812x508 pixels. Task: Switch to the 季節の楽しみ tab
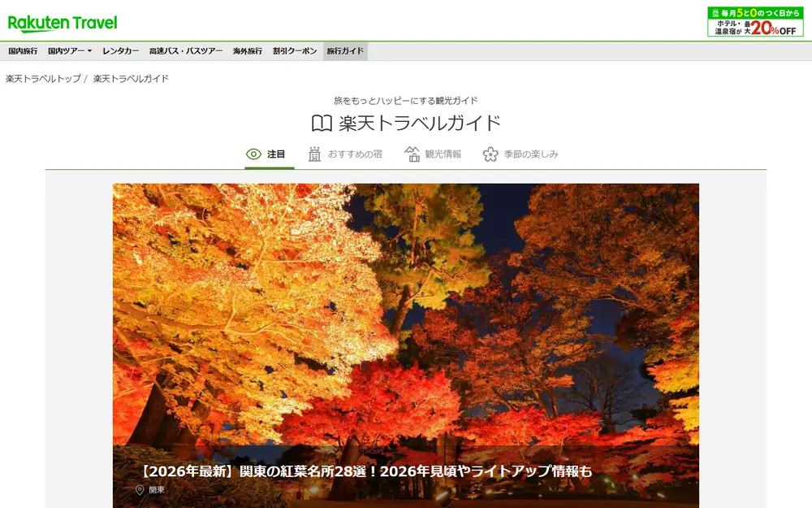(520, 154)
